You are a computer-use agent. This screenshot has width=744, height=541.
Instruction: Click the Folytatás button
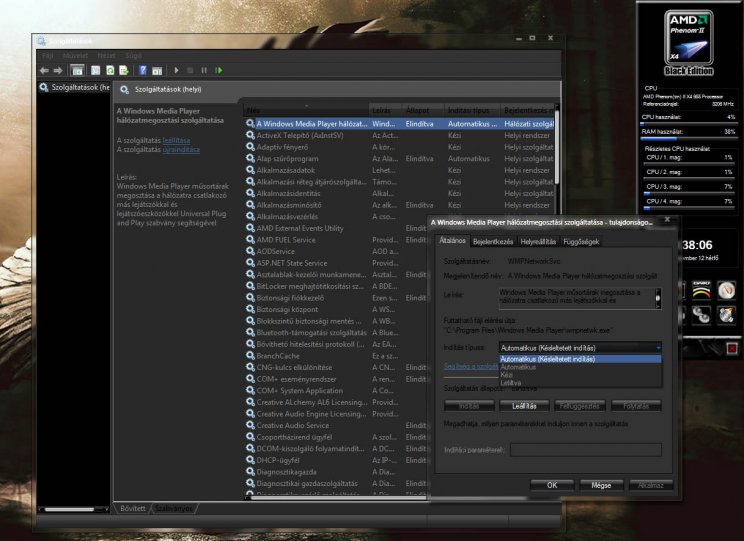(636, 406)
